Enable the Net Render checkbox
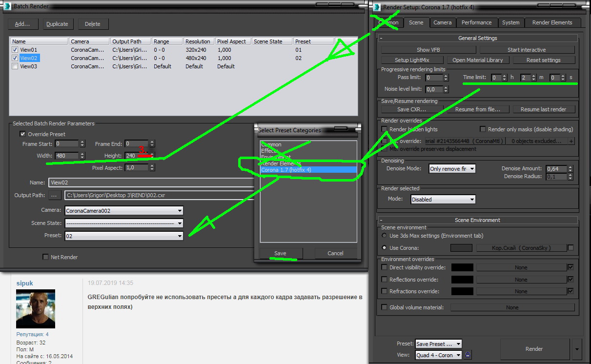Screen dimensions: 591x364 (46, 257)
